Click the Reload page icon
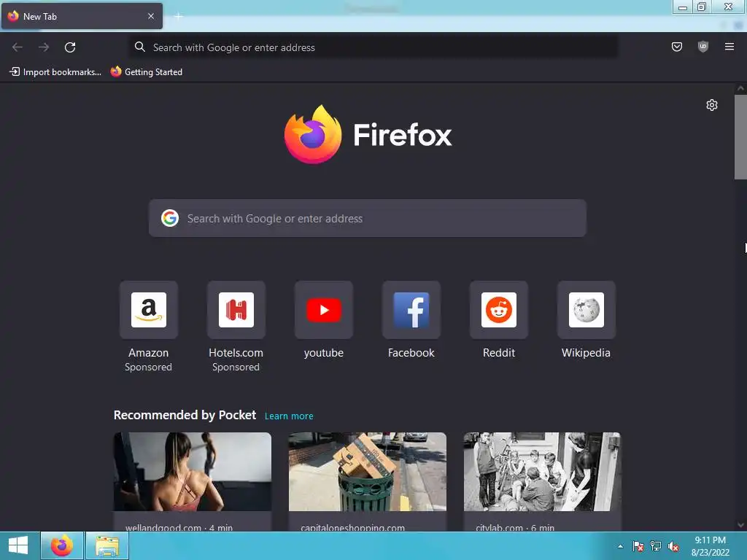The width and height of the screenshot is (747, 560). click(x=70, y=47)
